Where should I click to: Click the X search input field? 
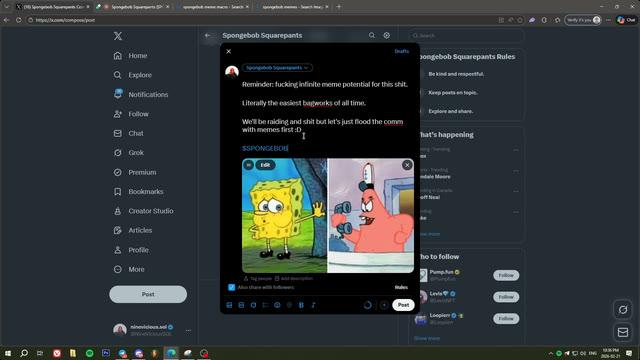466,36
